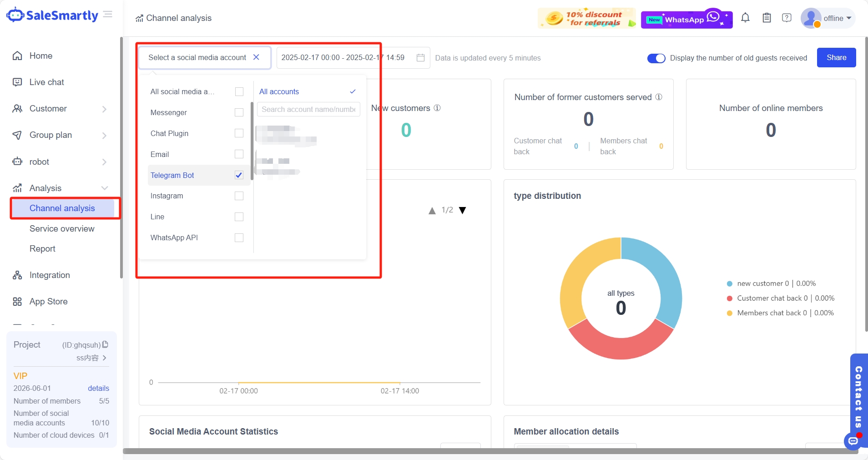Click the Search account name input field

pyautogui.click(x=308, y=109)
